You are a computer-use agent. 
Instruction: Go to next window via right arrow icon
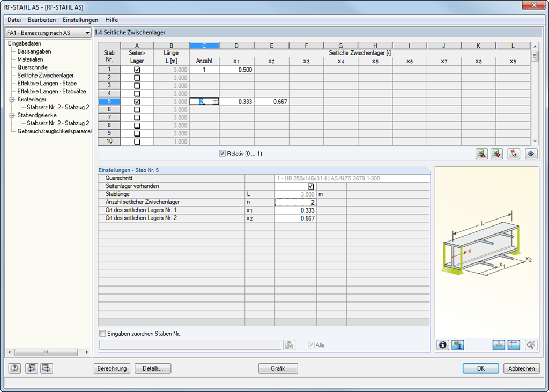point(47,368)
